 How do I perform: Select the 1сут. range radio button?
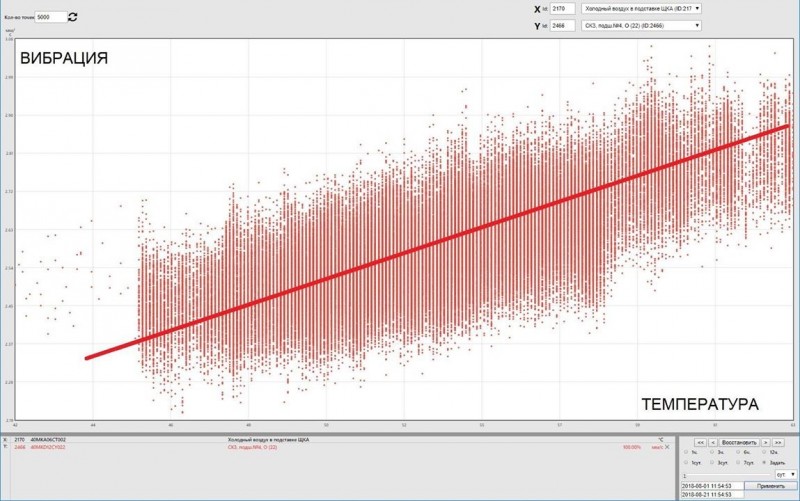(686, 462)
